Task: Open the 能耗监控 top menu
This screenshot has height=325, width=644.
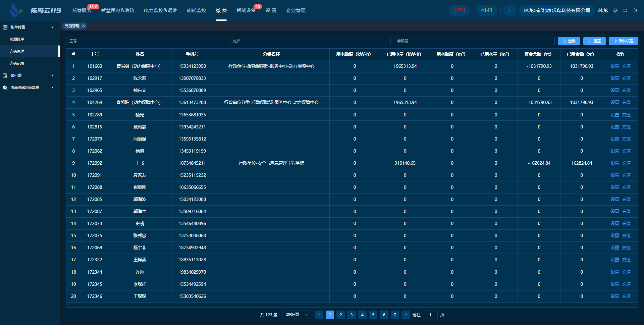Action: point(196,10)
